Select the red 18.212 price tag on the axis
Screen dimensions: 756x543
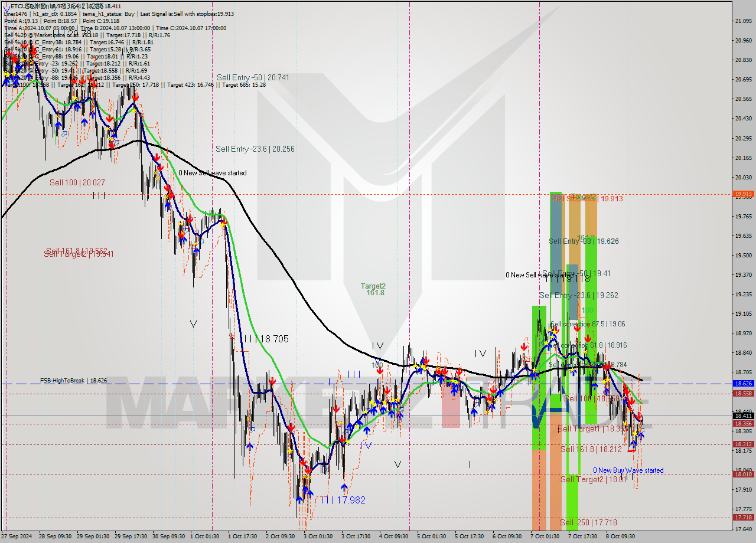(x=743, y=444)
